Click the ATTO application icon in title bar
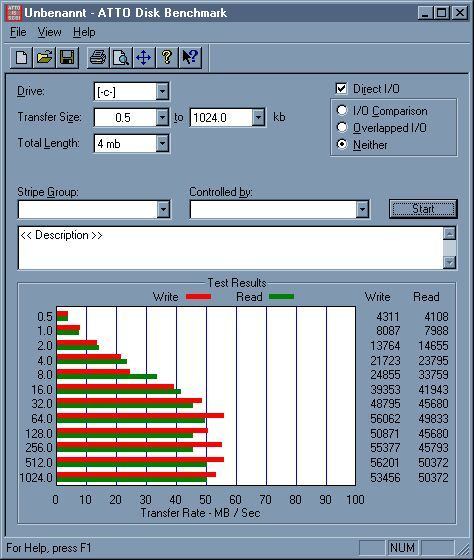Viewport: 474px width, 560px height. click(14, 13)
